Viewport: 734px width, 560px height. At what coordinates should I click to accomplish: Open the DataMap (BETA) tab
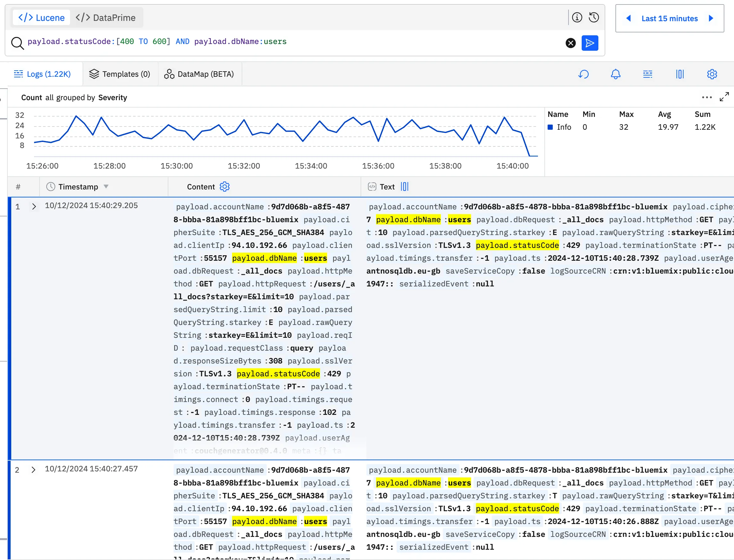point(199,74)
